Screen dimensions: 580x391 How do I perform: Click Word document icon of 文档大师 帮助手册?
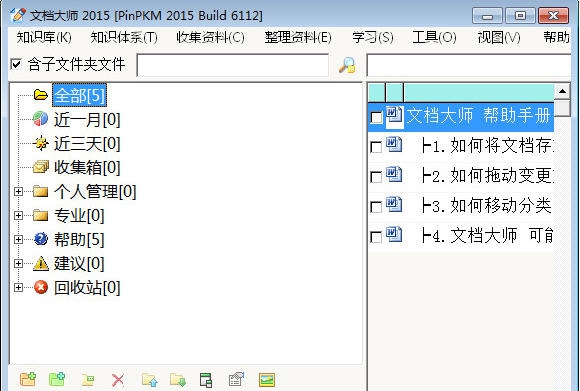coord(394,116)
